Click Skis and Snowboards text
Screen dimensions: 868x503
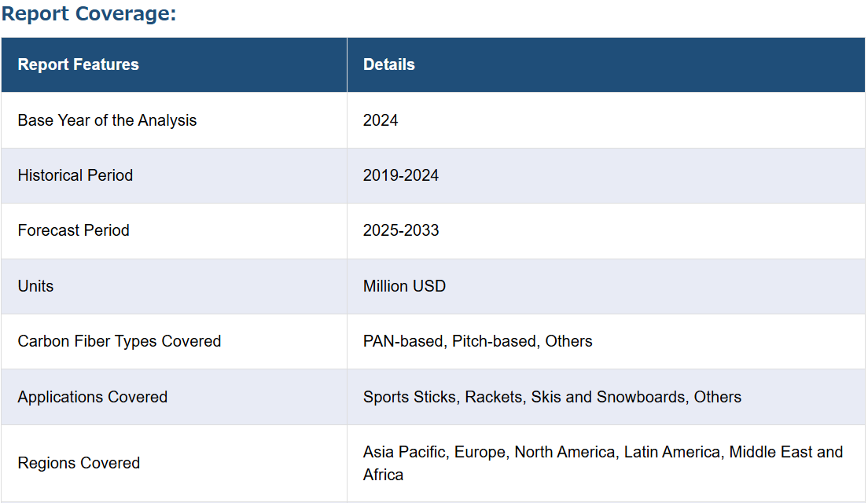(x=608, y=397)
